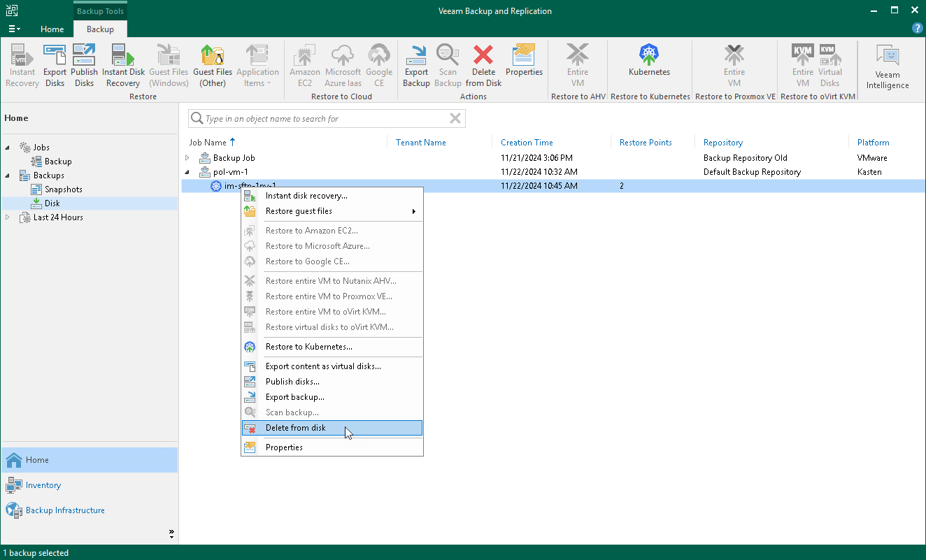The width and height of the screenshot is (926, 560).
Task: Select Backup under Jobs in tree
Action: click(58, 161)
